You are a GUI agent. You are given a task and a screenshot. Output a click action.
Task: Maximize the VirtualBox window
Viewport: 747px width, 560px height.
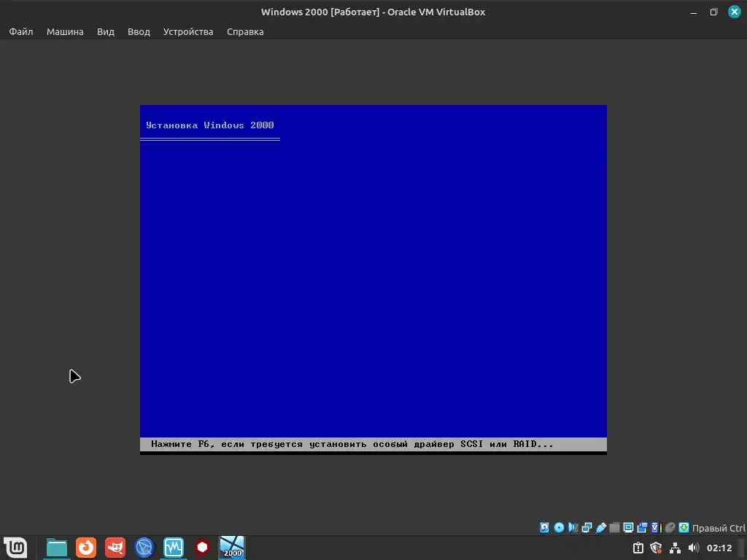[713, 12]
